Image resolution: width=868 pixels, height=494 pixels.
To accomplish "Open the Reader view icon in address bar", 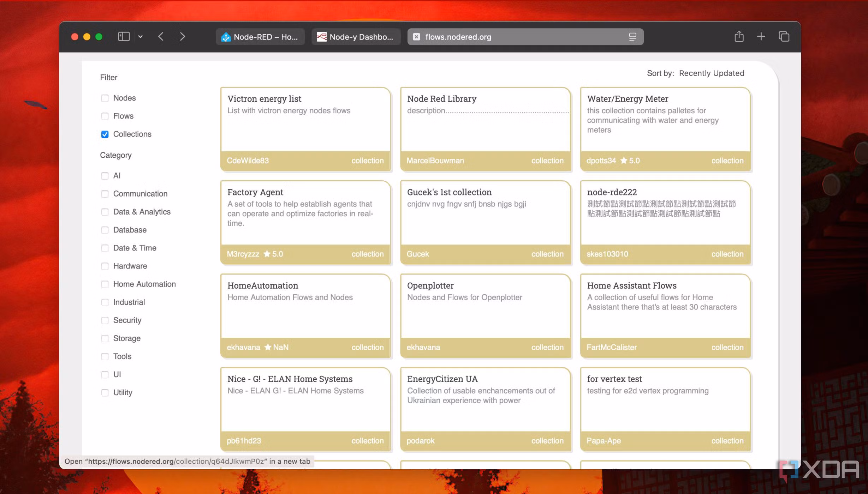I will pyautogui.click(x=632, y=37).
